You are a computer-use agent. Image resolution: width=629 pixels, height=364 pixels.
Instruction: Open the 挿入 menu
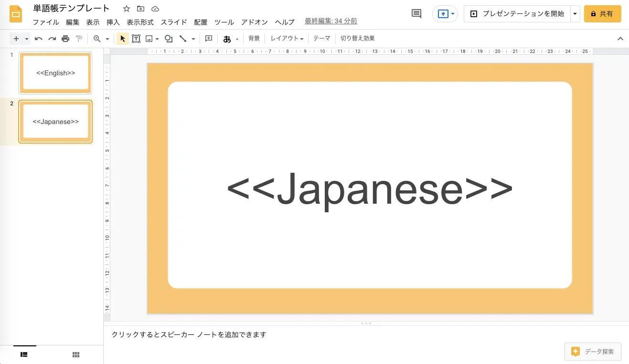coord(113,22)
